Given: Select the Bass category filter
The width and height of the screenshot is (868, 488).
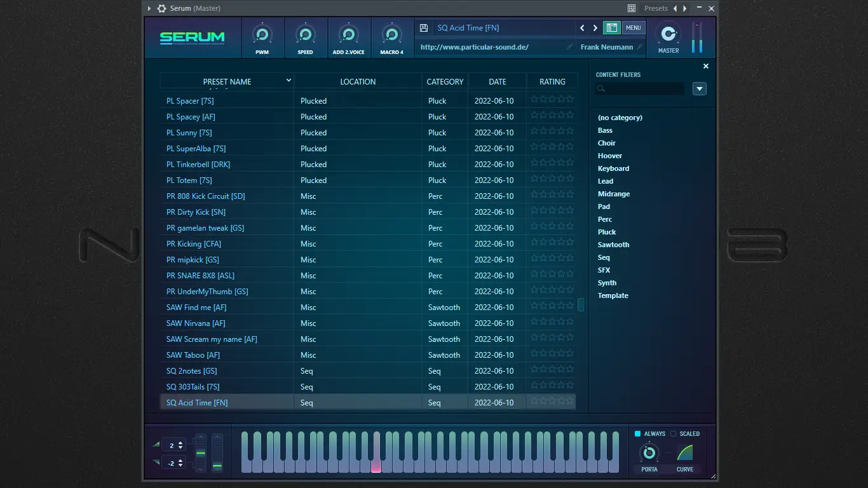Looking at the screenshot, I should coord(605,130).
